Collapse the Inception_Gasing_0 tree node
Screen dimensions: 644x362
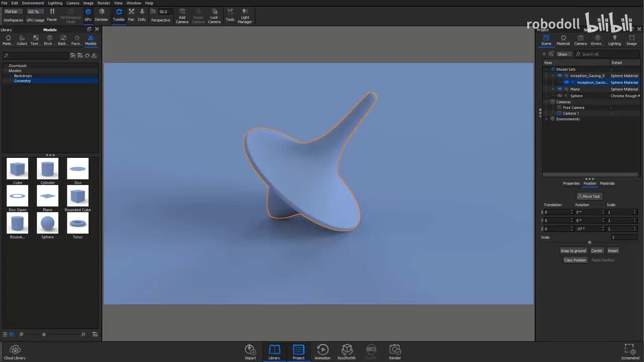(553, 76)
